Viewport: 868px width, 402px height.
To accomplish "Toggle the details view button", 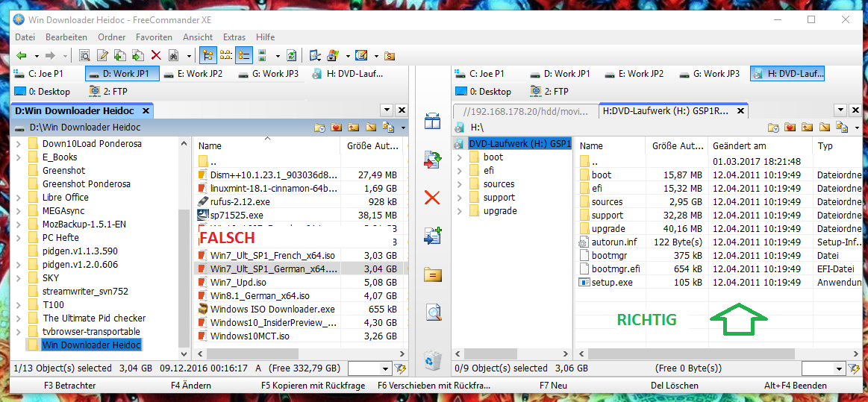I will click(243, 55).
